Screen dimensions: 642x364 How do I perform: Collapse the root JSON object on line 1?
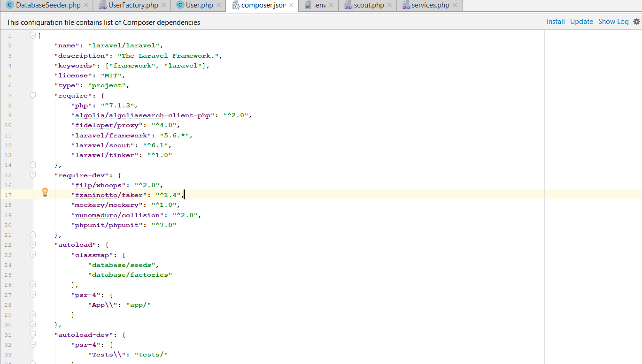(x=33, y=36)
